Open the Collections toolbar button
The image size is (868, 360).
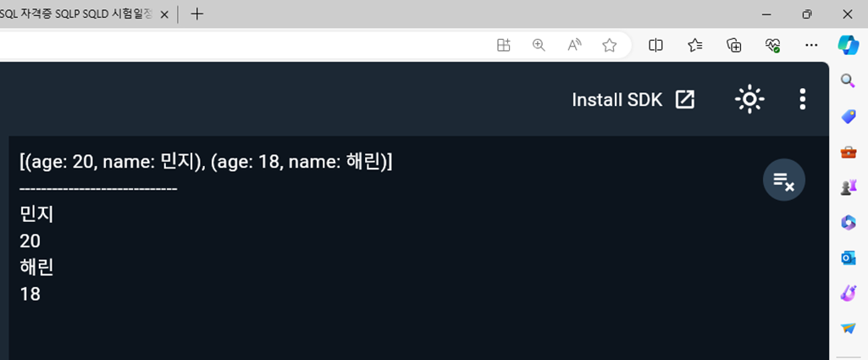pos(734,46)
